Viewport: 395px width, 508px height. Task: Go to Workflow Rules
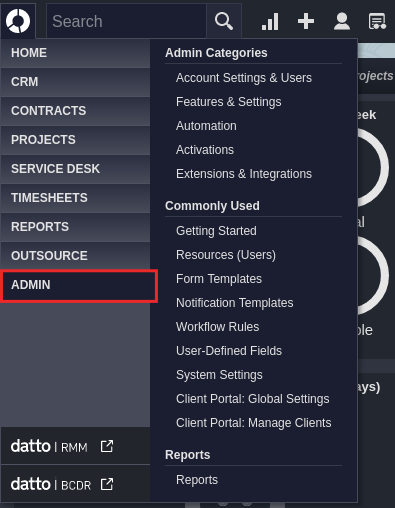tap(217, 327)
